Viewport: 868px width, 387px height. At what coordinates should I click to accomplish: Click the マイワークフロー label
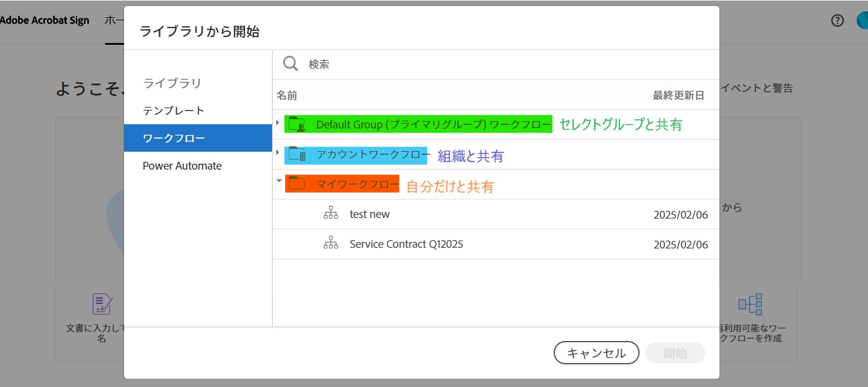point(357,184)
